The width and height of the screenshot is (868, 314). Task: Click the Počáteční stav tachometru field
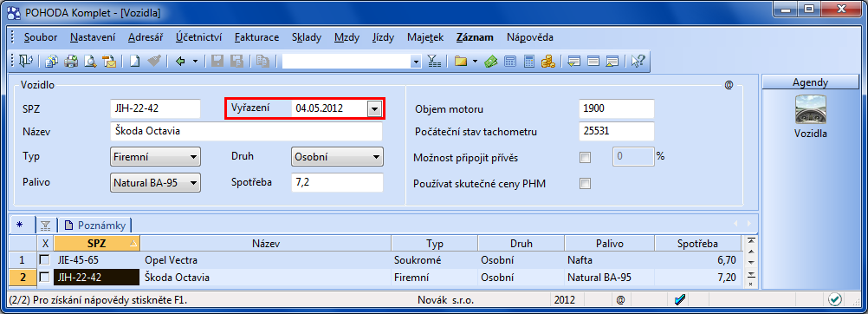(617, 132)
